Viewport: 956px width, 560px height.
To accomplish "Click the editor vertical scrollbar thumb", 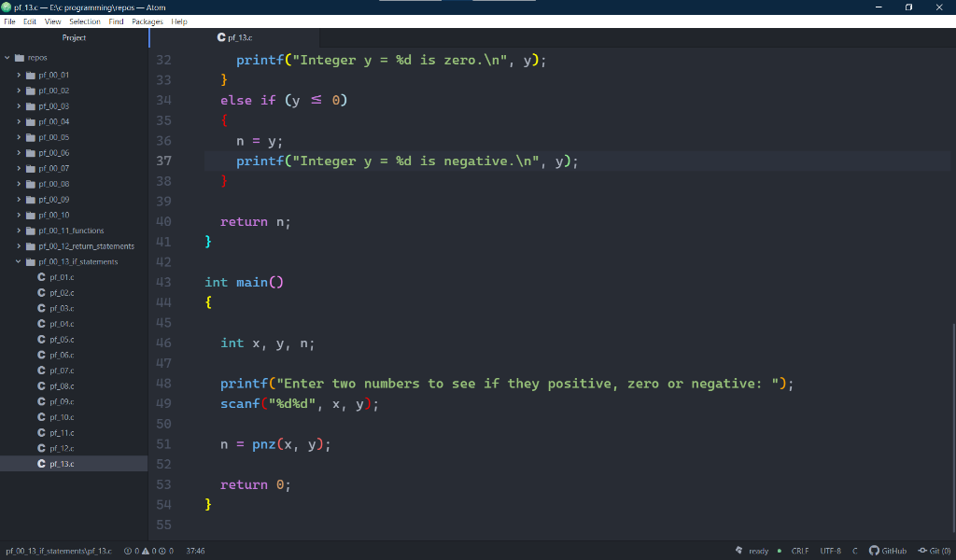I will [953, 429].
